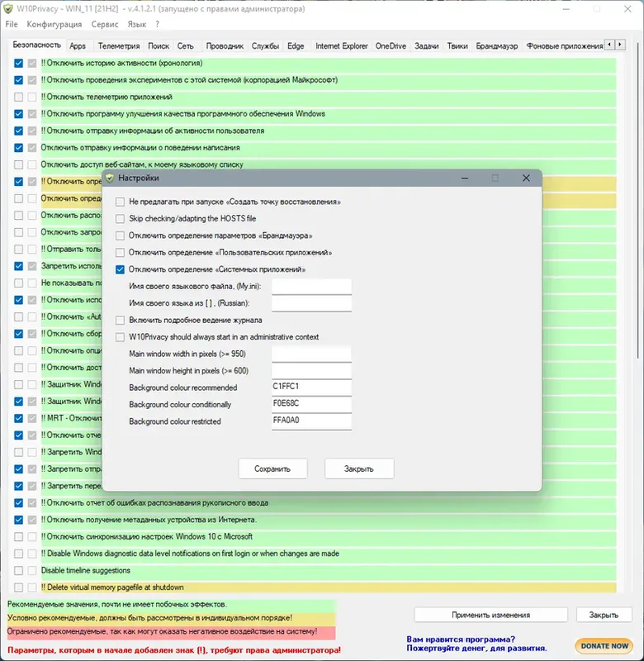This screenshot has width=644, height=661.
Task: Uncheck Отключить отчет об ошибках рукописного ввода
Action: point(18,503)
